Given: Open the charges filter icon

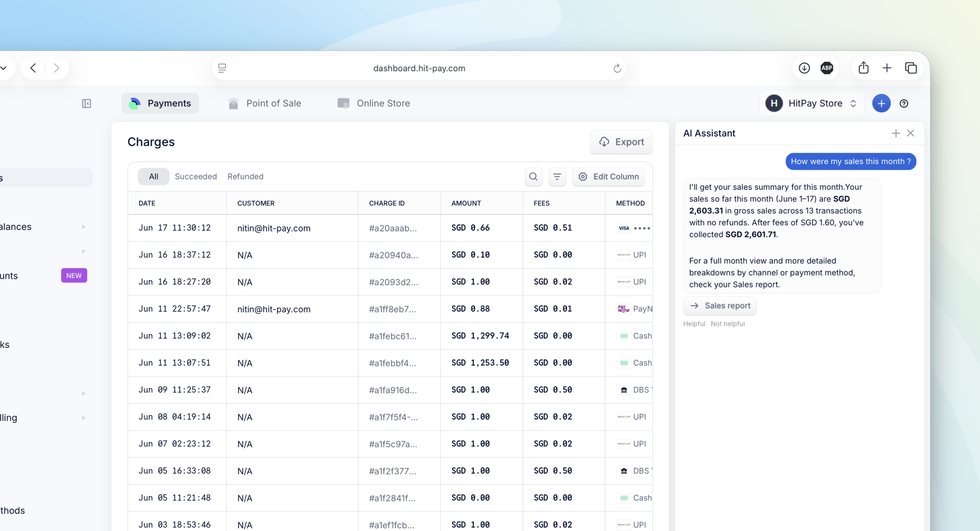Looking at the screenshot, I should 557,177.
